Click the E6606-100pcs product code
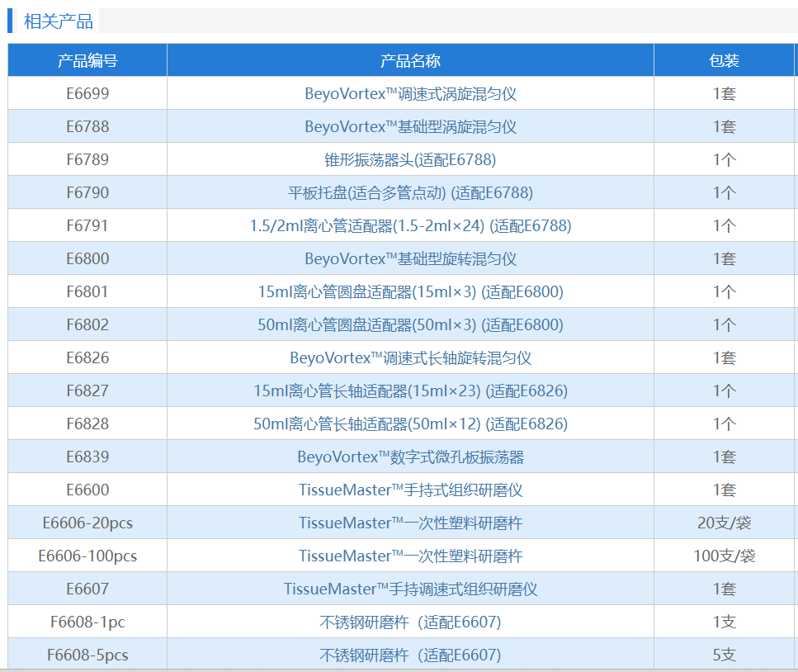798x672 pixels. tap(87, 556)
